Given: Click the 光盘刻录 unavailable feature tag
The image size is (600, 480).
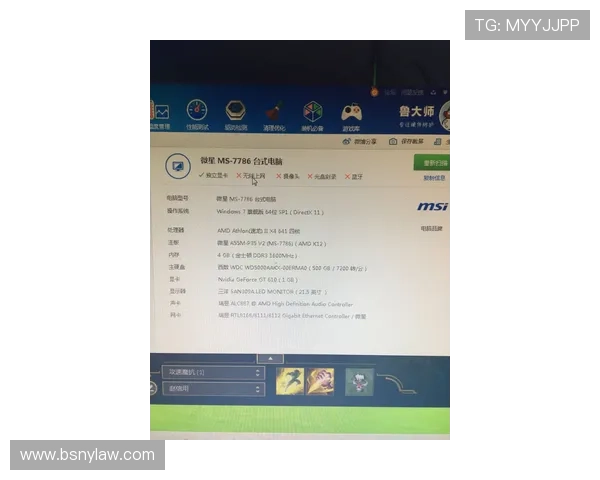Looking at the screenshot, I should 322,176.
